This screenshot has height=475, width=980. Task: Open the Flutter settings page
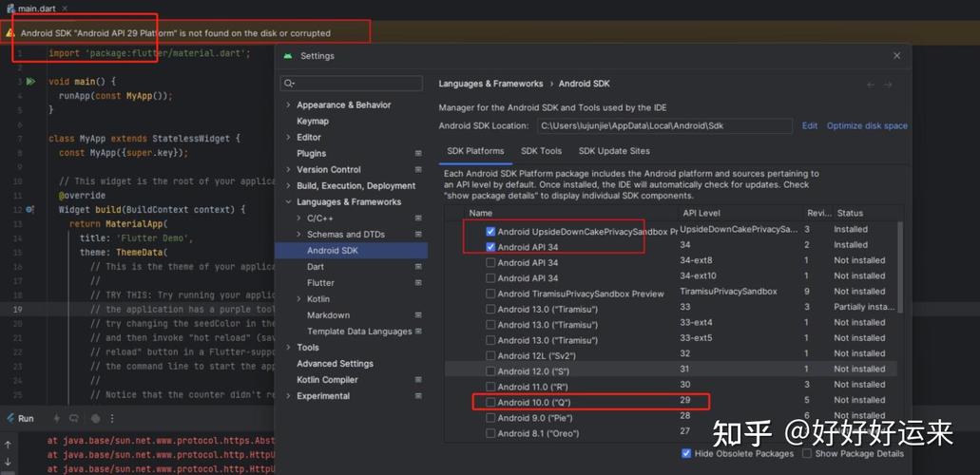[320, 283]
